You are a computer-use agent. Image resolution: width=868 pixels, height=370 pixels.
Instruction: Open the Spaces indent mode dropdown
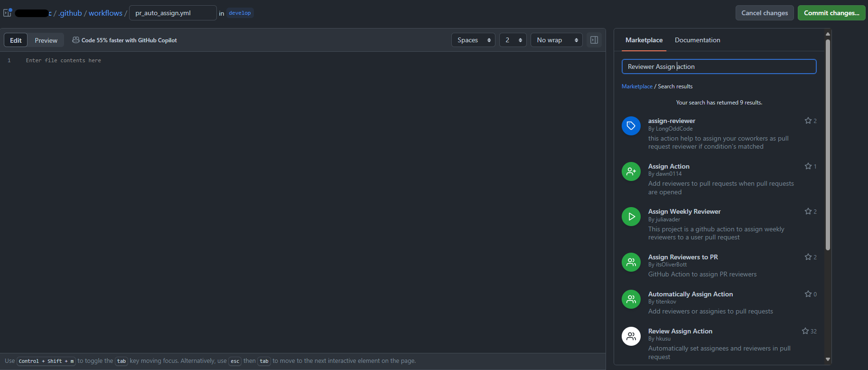pos(473,40)
